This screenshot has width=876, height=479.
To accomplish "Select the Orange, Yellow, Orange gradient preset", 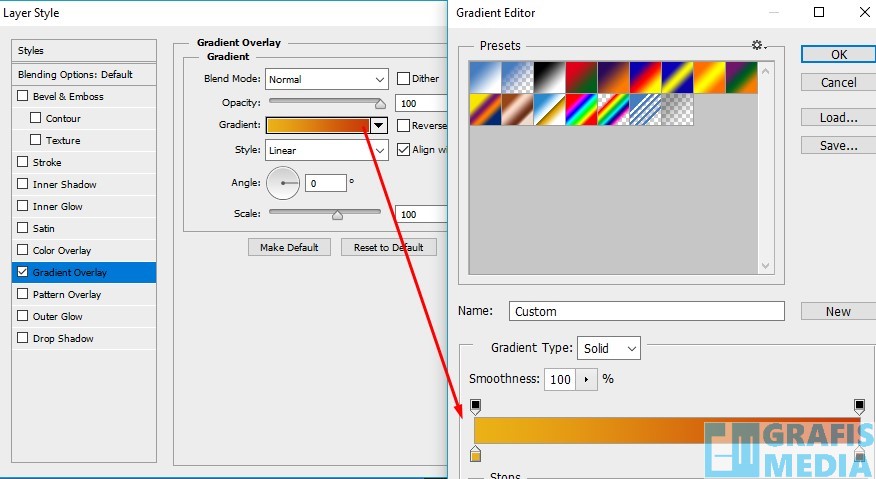I will click(710, 77).
